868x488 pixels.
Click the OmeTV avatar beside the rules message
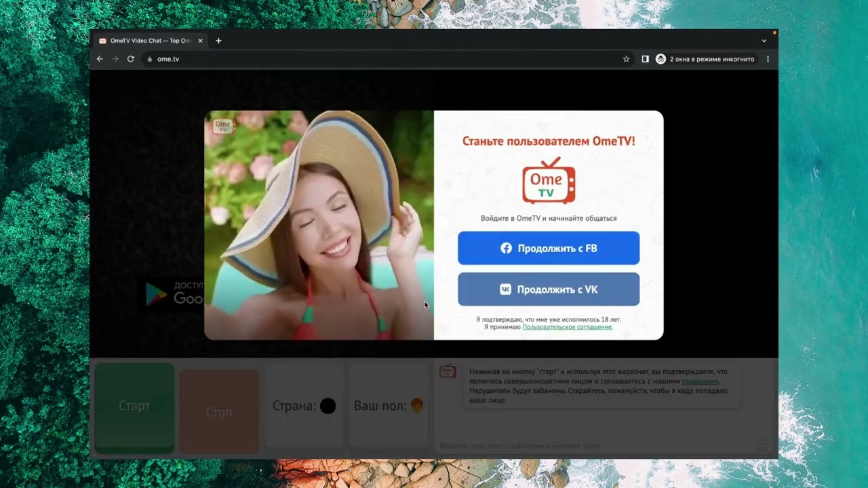[x=448, y=371]
